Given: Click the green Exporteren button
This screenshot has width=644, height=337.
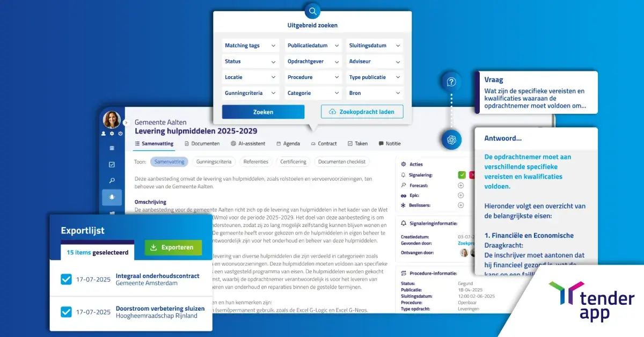Looking at the screenshot, I should (x=173, y=247).
